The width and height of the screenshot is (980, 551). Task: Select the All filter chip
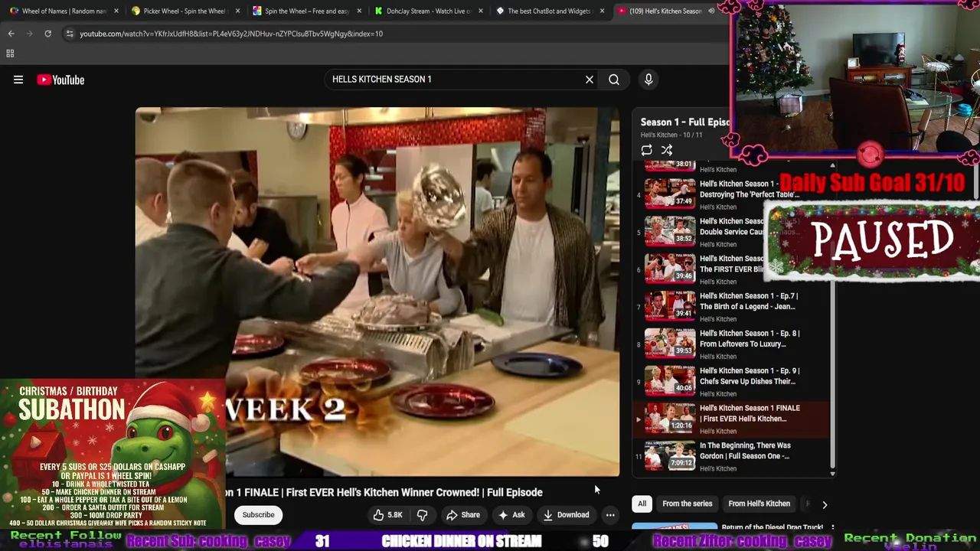(x=642, y=504)
